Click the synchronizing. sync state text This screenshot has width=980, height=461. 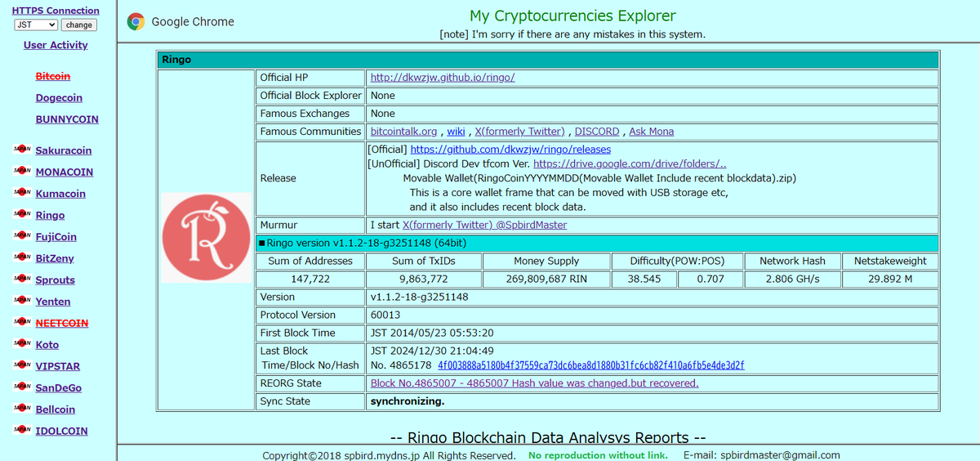408,401
